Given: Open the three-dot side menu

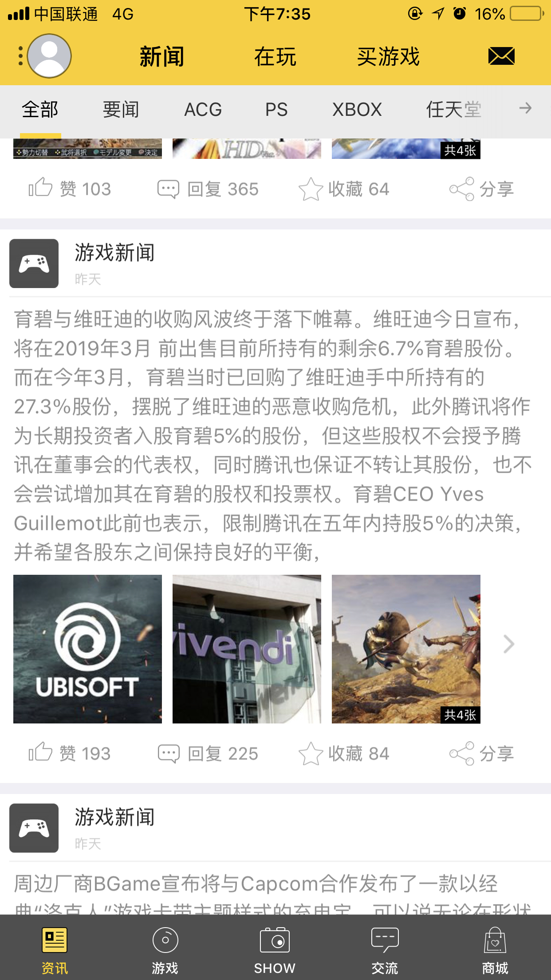Looking at the screenshot, I should [x=20, y=56].
